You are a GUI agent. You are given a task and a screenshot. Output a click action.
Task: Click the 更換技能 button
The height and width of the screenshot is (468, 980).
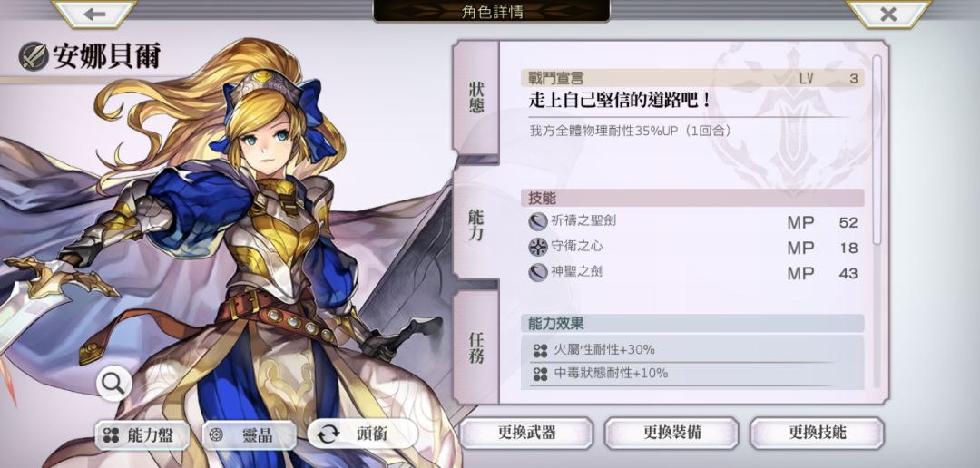(817, 433)
